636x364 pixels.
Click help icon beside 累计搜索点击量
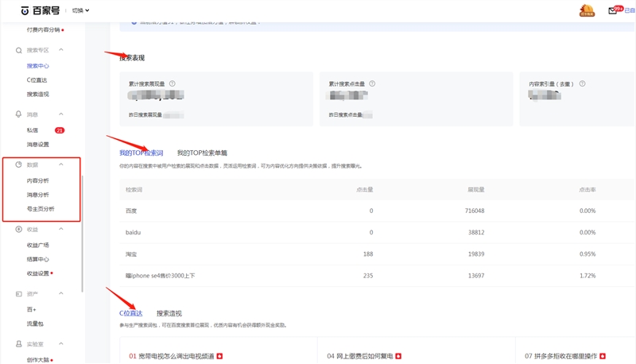click(372, 83)
